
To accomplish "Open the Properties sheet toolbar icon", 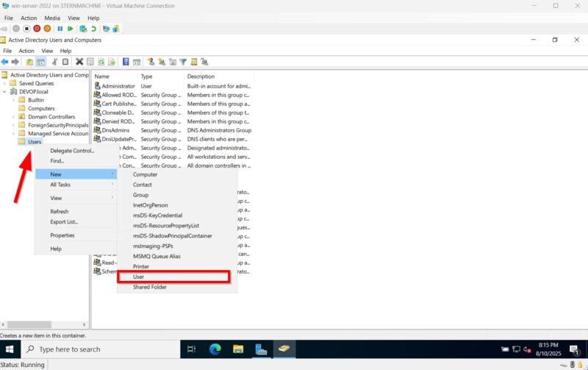I will pyautogui.click(x=90, y=62).
